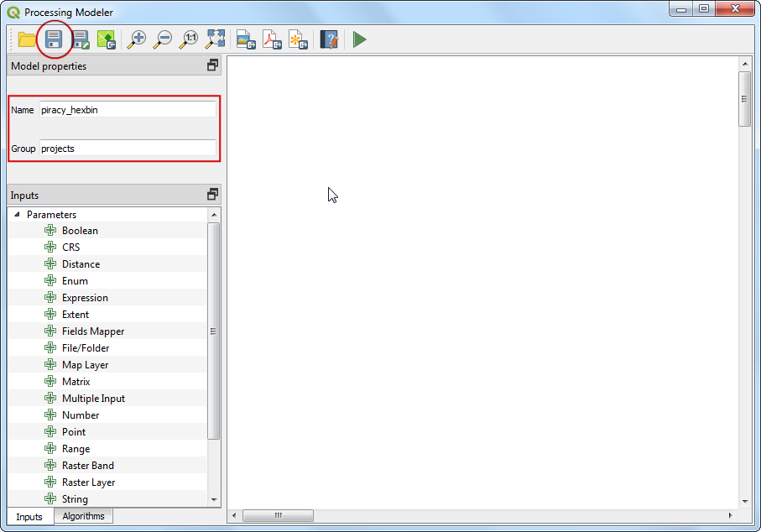This screenshot has width=761, height=532.
Task: Reset zoom to 1:1 scale
Action: pyautogui.click(x=190, y=39)
